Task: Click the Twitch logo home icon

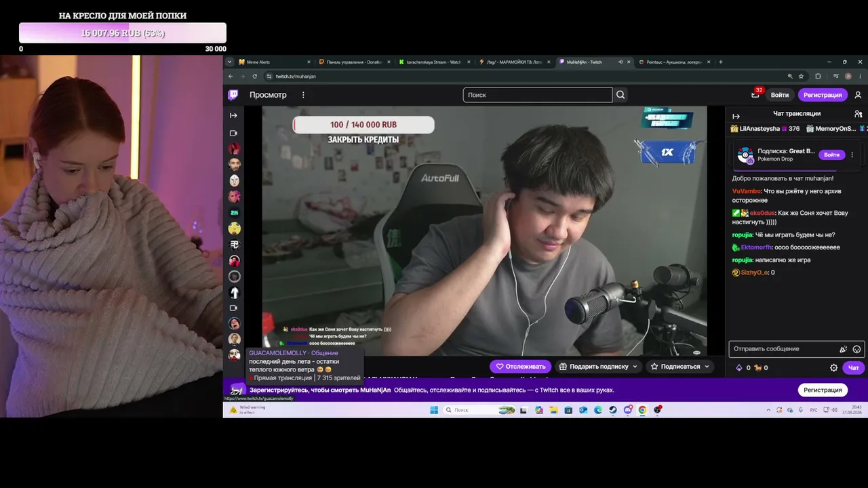Action: (233, 95)
